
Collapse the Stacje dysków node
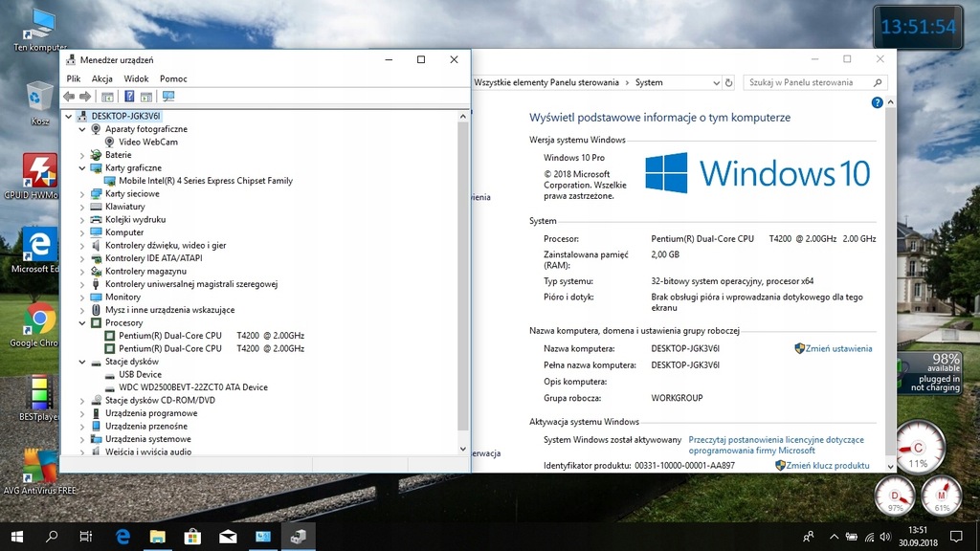[x=82, y=362]
